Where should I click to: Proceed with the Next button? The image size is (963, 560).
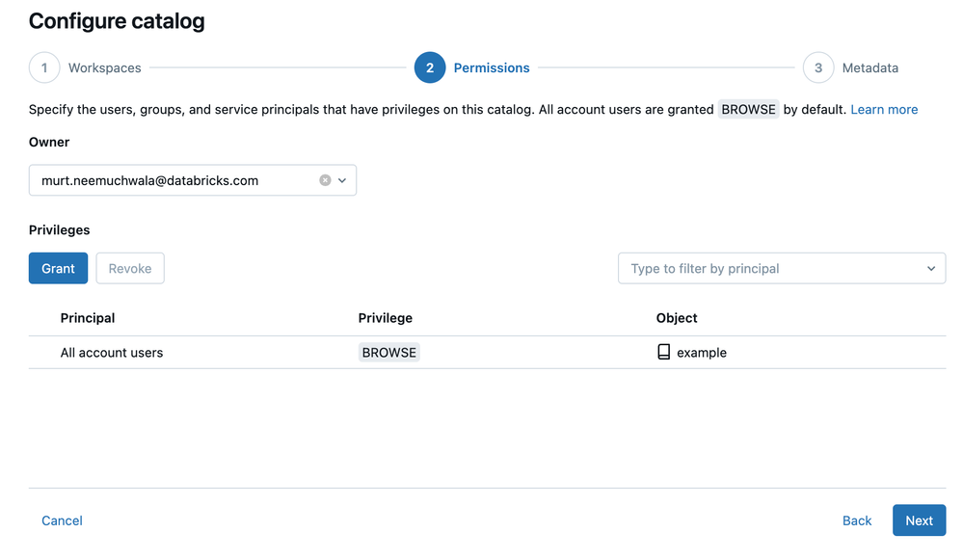[919, 520]
